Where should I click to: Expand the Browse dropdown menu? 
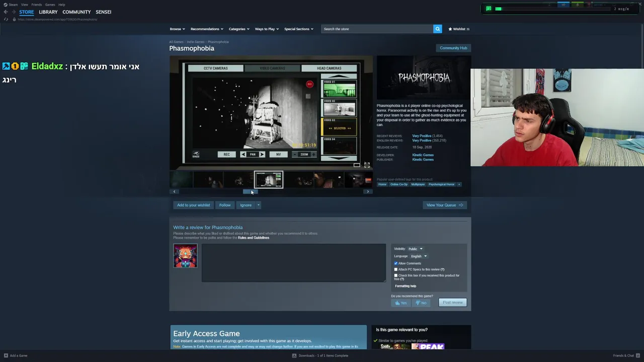[x=177, y=29]
